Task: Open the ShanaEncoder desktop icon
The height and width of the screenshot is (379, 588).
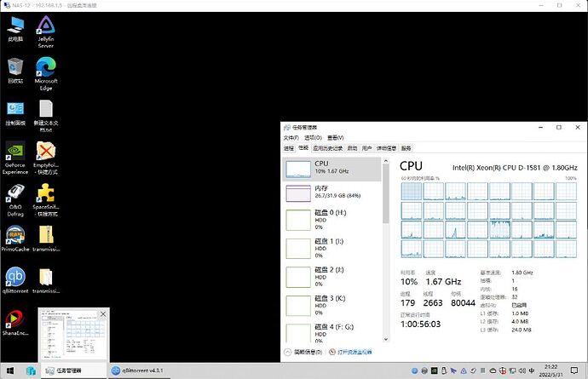Action: 15,320
